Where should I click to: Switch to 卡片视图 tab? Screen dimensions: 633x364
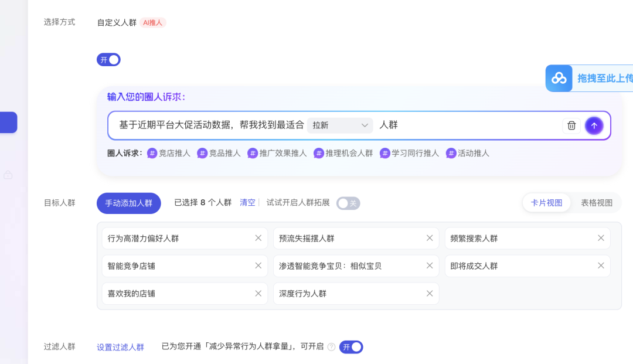(x=546, y=203)
